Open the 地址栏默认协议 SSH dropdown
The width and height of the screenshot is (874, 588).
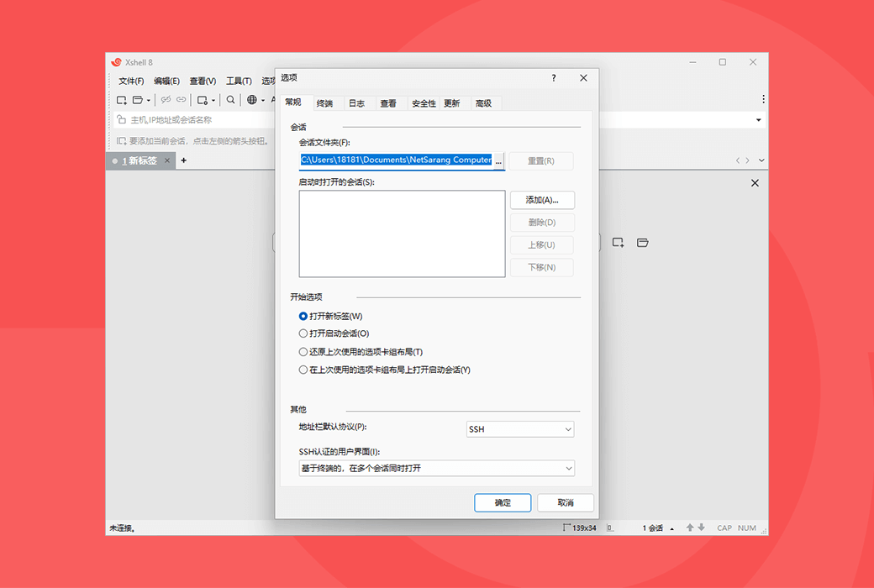[x=520, y=429]
